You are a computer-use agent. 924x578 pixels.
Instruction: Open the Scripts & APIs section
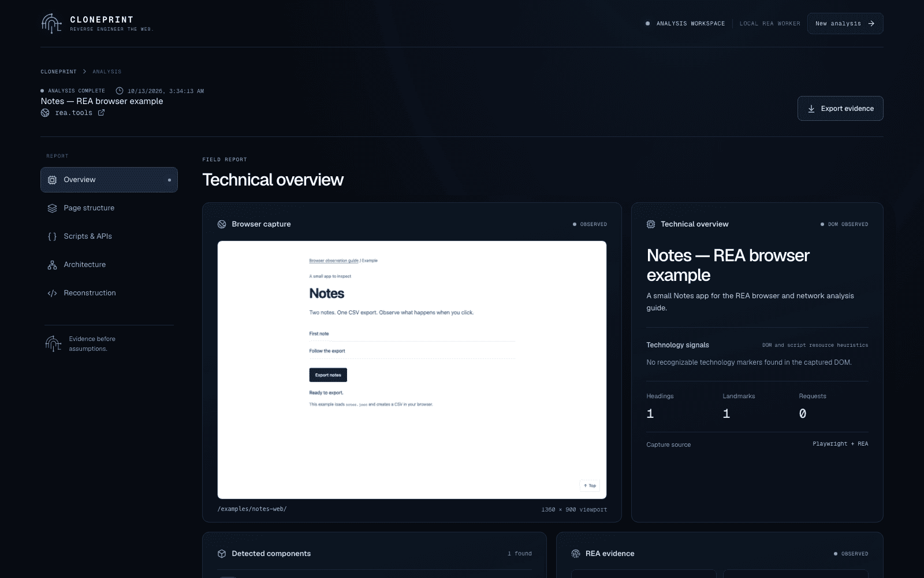(x=109, y=236)
